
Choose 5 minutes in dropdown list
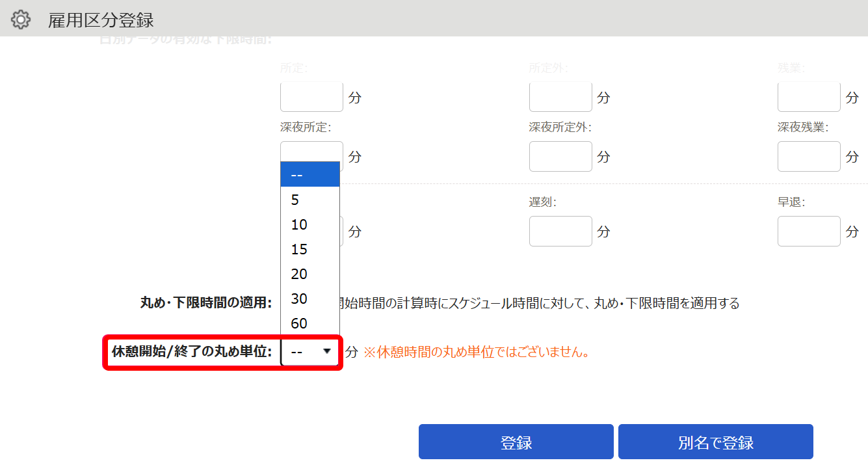[x=310, y=200]
